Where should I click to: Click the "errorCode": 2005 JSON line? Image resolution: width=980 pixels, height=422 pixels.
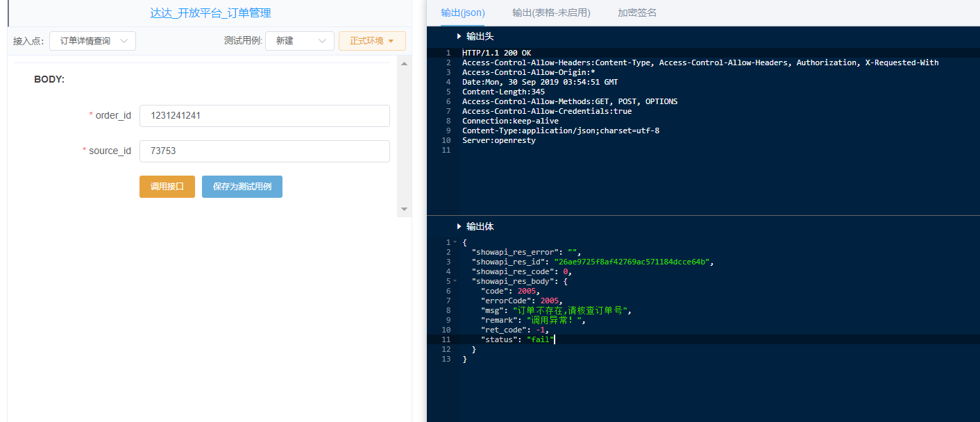522,301
